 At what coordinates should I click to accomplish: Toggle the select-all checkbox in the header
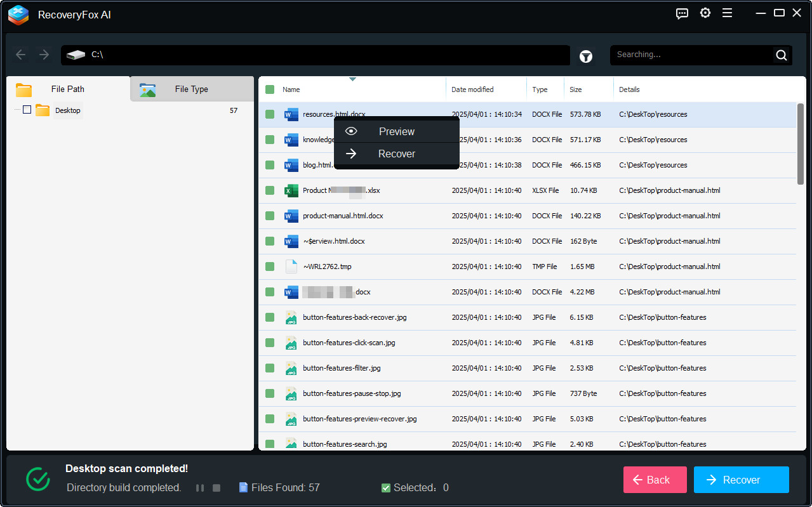click(270, 89)
